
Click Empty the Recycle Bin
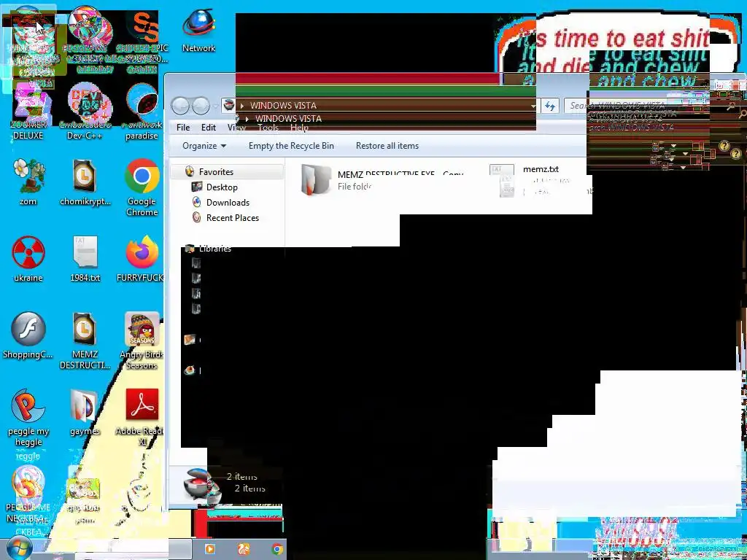click(291, 146)
